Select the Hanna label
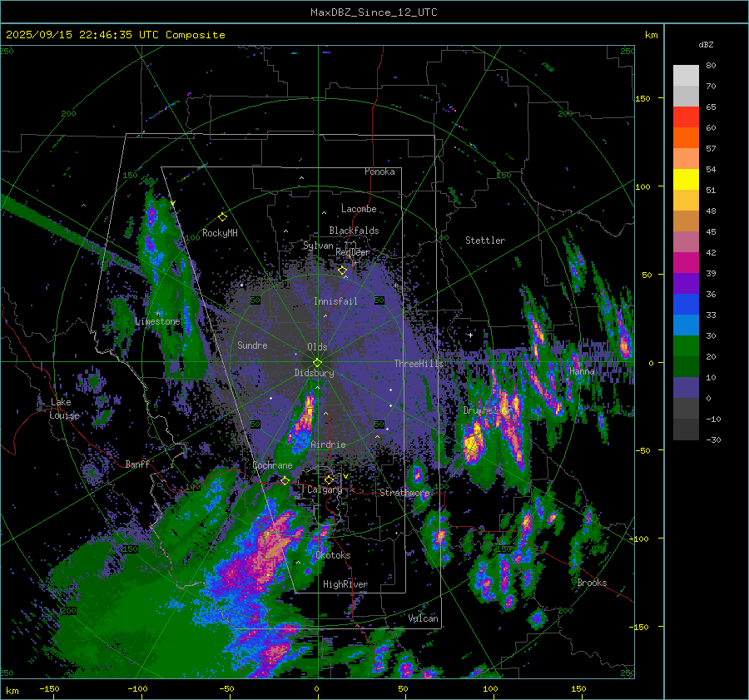749x700 pixels. tap(582, 370)
